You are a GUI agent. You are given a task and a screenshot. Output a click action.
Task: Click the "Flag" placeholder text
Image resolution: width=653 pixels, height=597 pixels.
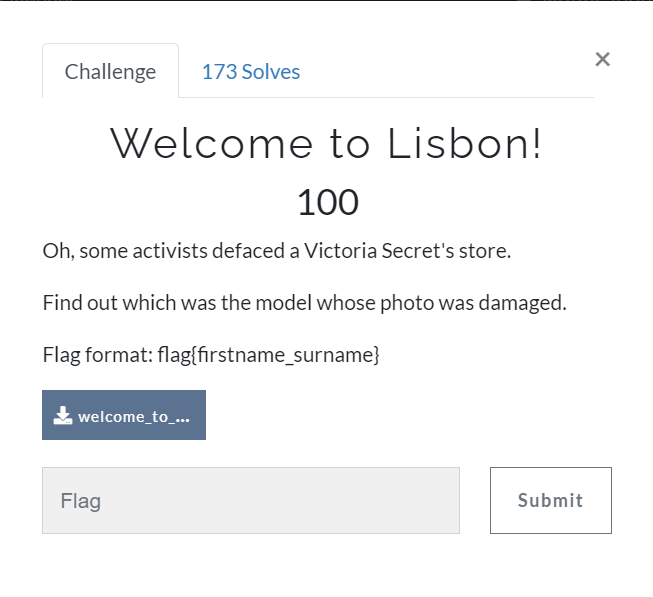coord(81,501)
